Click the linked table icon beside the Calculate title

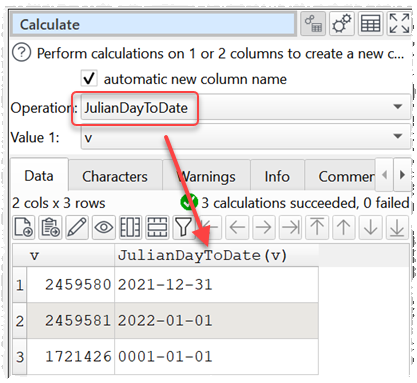click(x=313, y=24)
